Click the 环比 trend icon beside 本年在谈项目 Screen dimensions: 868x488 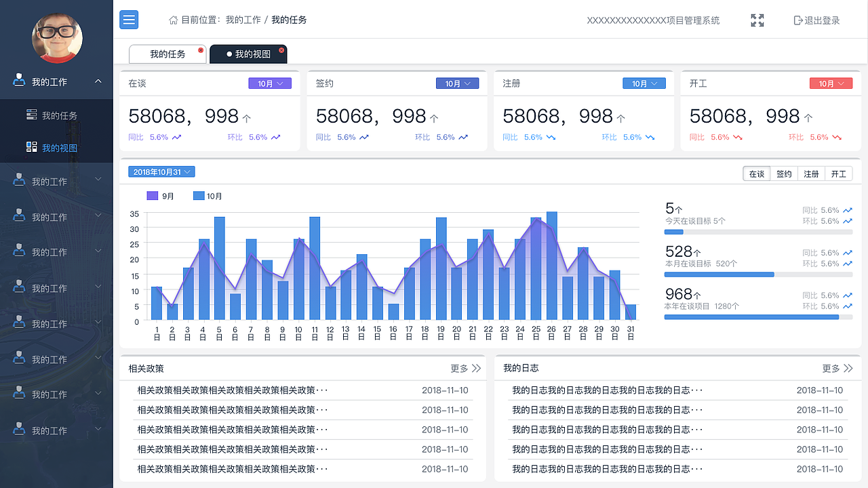pos(848,306)
